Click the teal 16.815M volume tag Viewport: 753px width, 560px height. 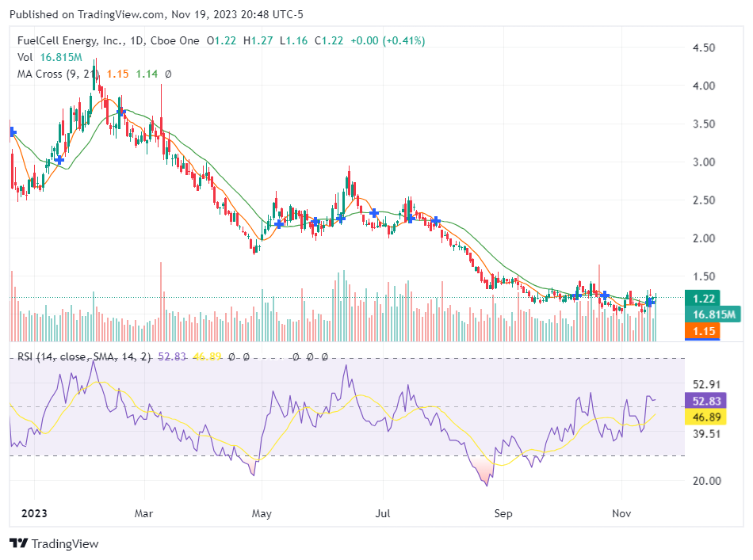(710, 314)
